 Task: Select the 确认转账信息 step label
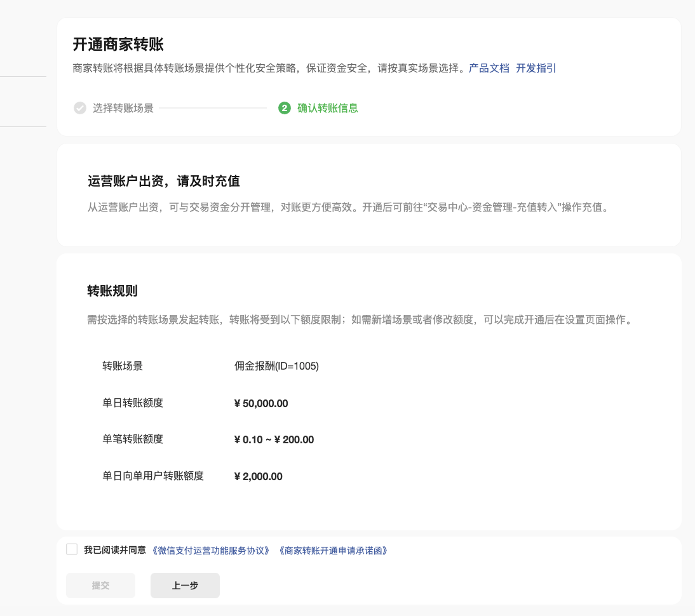pos(328,108)
